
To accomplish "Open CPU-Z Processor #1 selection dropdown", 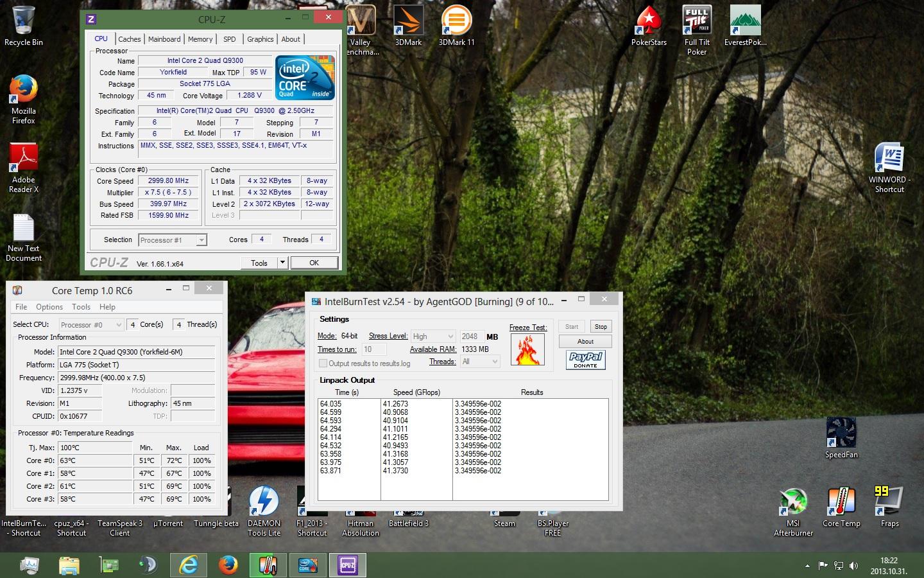I will [173, 240].
